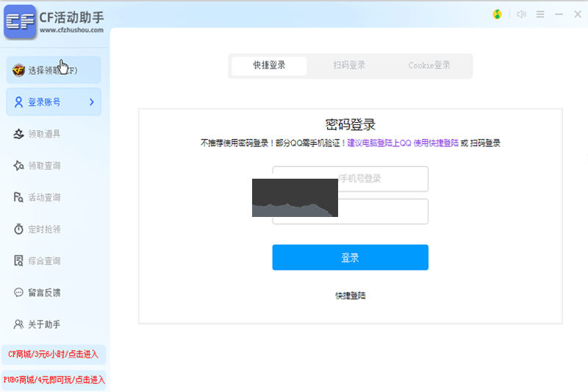Screen dimensions: 588x392
Task: Click the 活动查询 search icon
Action: pos(18,197)
